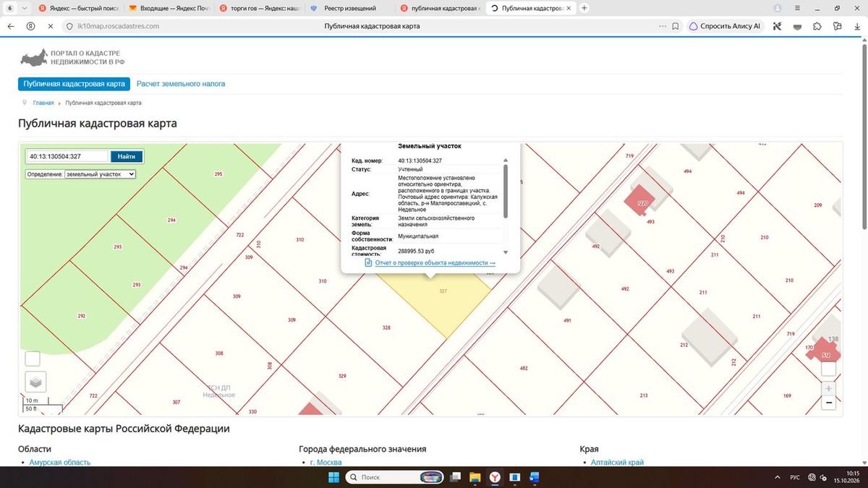Open the Определение object type dropdown

(x=100, y=174)
